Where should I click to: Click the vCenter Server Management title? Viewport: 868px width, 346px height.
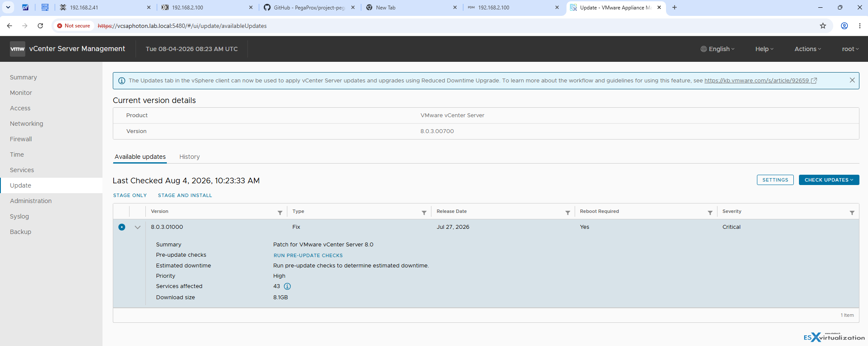[77, 49]
